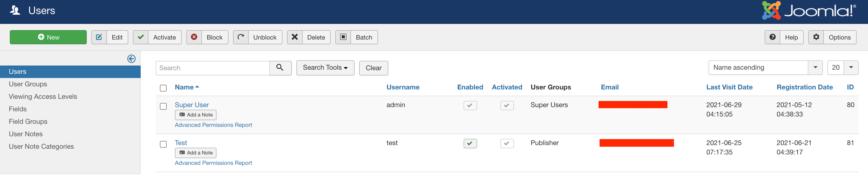This screenshot has width=868, height=182.
Task: Collapse sidebar with the arrow circle icon
Action: [131, 59]
